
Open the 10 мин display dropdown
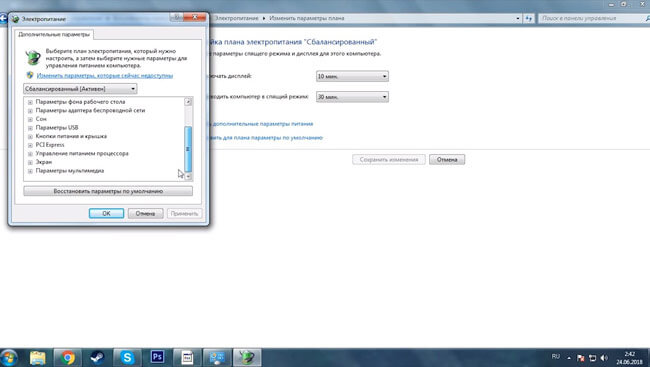click(x=352, y=76)
